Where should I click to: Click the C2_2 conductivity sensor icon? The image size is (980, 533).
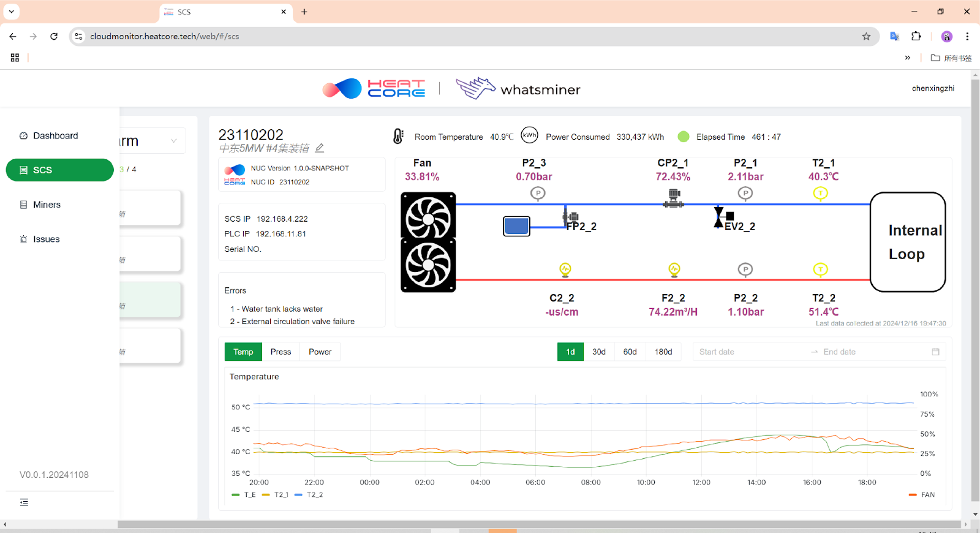click(x=565, y=269)
